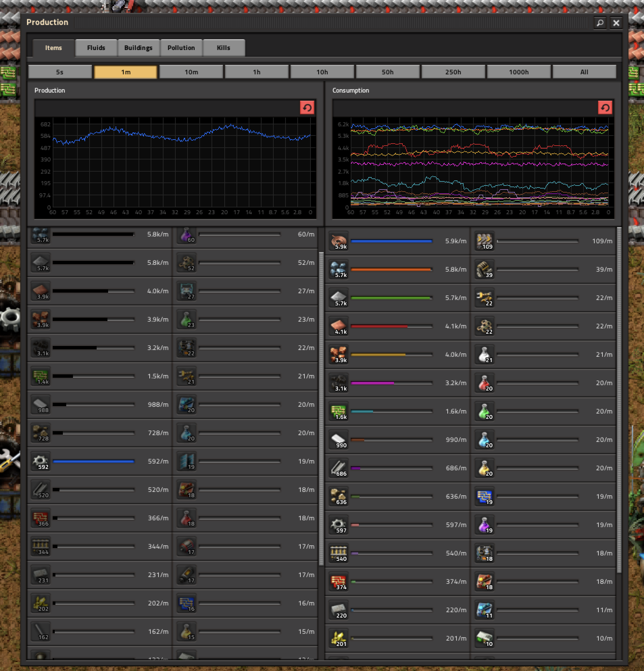The width and height of the screenshot is (644, 671).
Task: Set the time range to 10m
Action: pos(191,72)
